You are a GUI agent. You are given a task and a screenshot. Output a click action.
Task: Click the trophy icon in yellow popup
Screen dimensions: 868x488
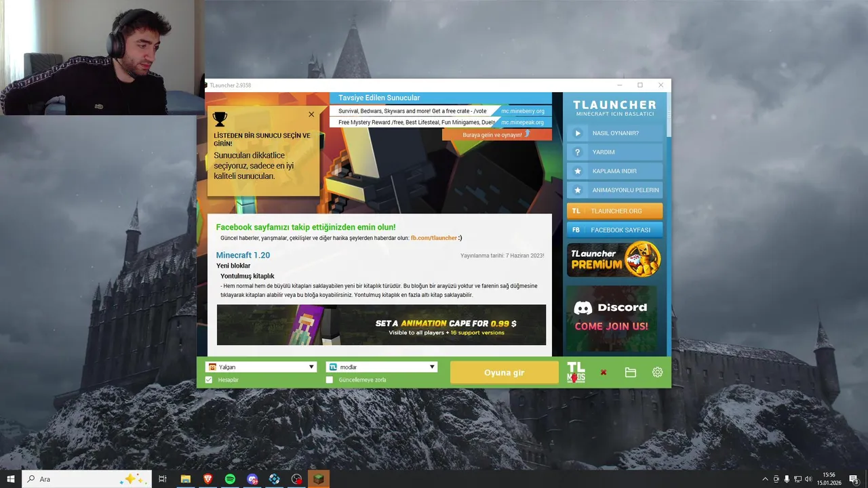click(x=220, y=119)
